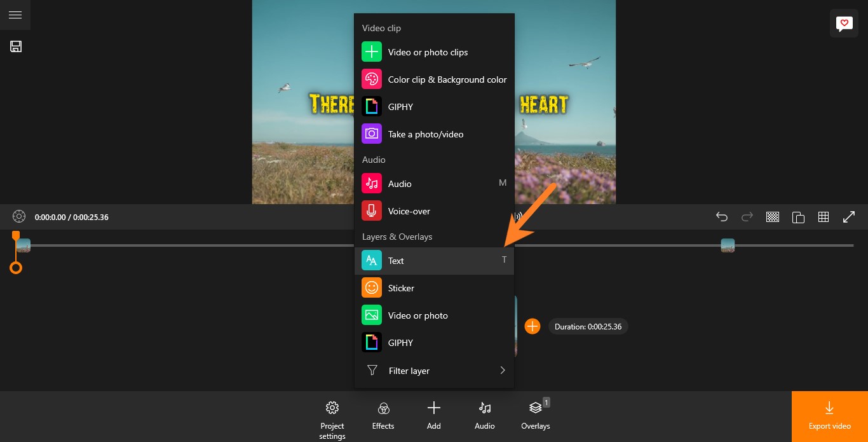Choose Video or photo overlay
Screen dimensions: 868x442
(434, 315)
